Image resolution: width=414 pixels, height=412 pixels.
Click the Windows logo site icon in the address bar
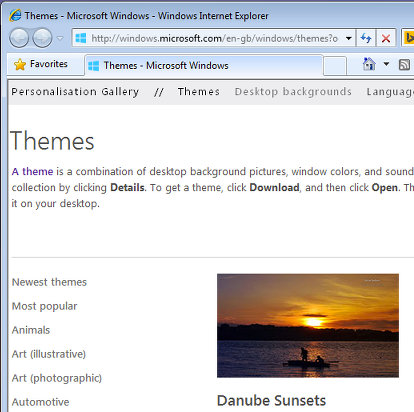(81, 38)
